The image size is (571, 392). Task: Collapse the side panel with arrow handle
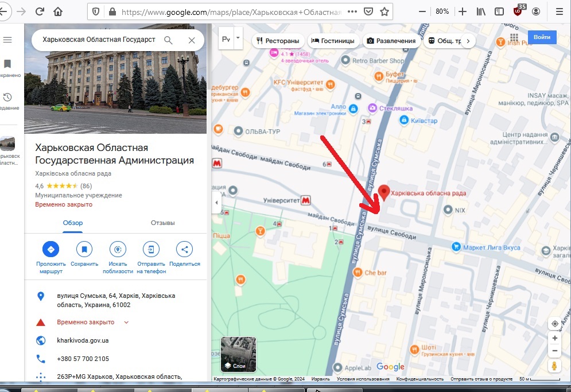[x=217, y=203]
